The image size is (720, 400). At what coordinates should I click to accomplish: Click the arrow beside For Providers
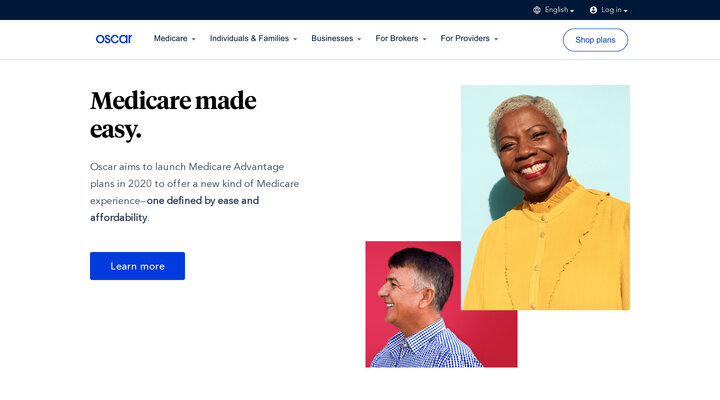click(496, 39)
